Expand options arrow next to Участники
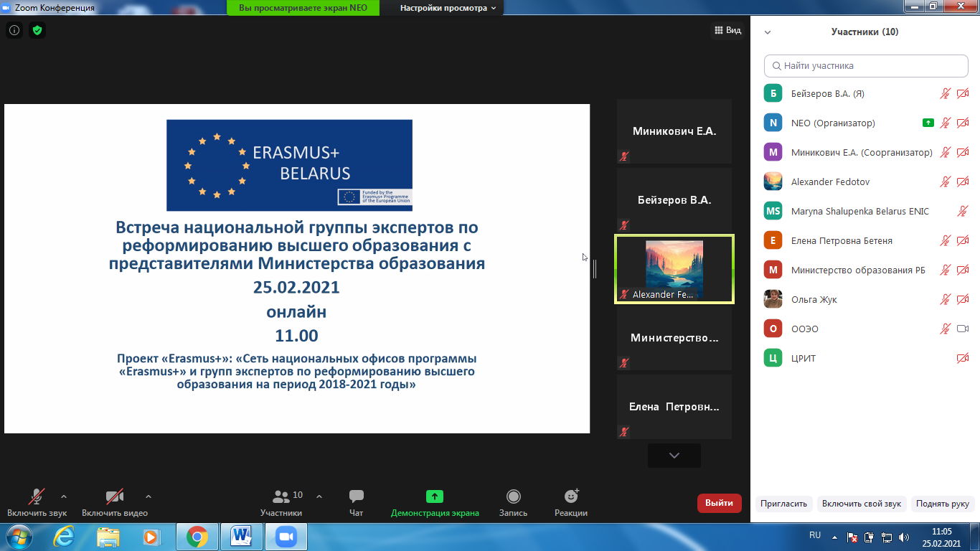The image size is (980, 551). pyautogui.click(x=319, y=496)
